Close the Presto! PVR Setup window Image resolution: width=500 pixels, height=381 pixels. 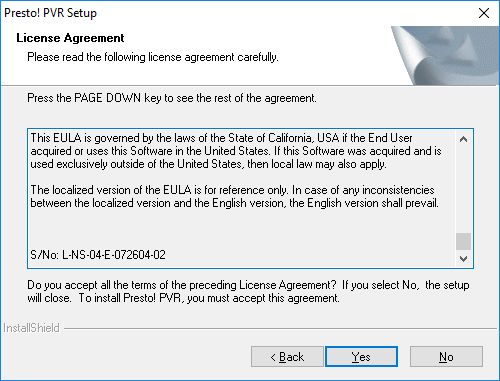[x=484, y=13]
